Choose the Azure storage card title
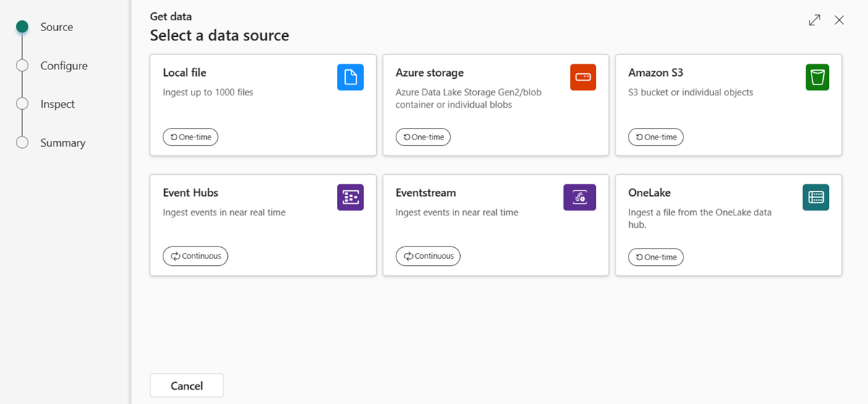 (x=430, y=72)
